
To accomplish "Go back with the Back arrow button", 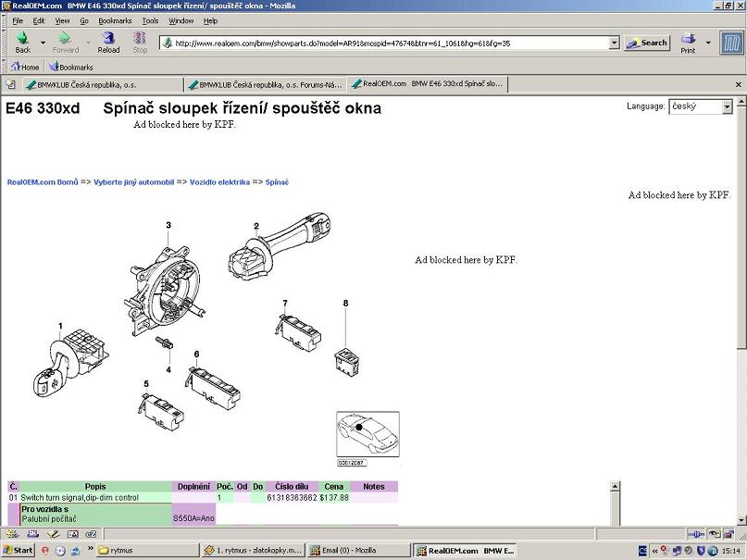I will pyautogui.click(x=22, y=43).
